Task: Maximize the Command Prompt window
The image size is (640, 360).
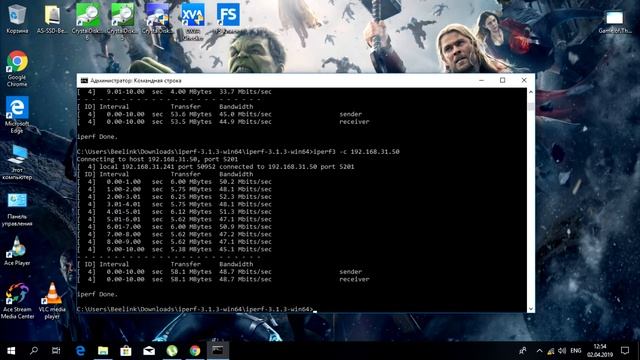Action: click(502, 80)
